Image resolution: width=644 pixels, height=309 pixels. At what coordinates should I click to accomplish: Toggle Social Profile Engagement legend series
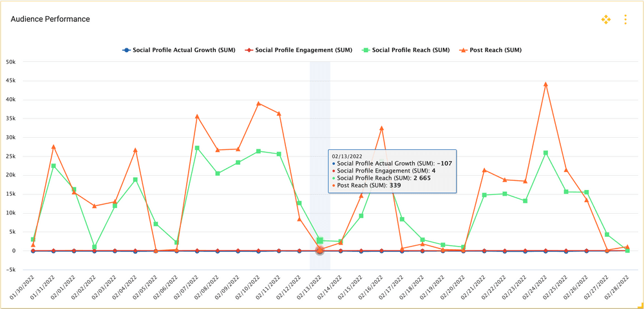pos(298,50)
